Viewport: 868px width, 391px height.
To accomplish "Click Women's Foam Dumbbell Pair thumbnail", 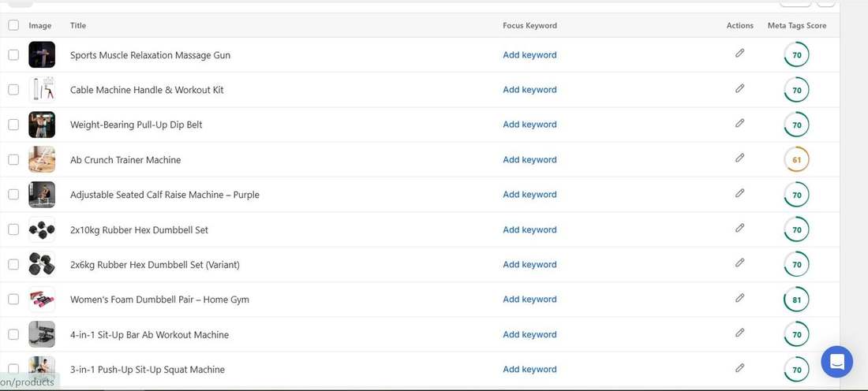I will [42, 300].
